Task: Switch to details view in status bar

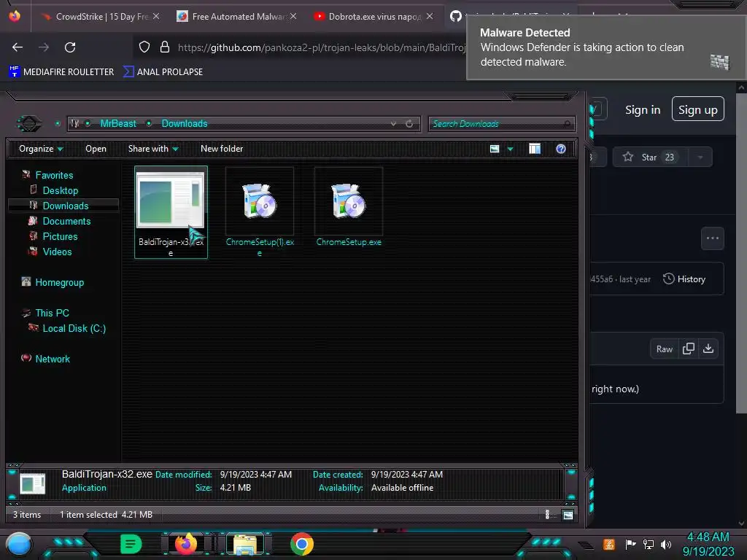Action: 547,515
